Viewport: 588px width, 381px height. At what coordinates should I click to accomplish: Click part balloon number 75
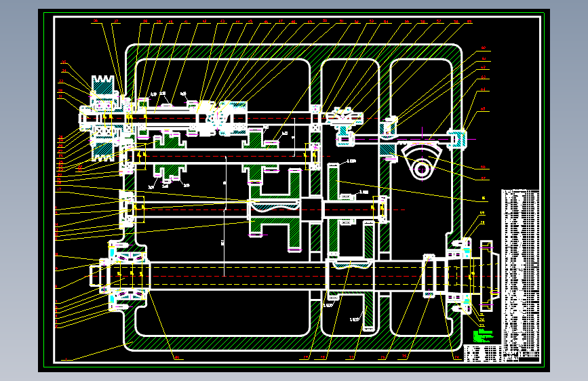click(404, 357)
